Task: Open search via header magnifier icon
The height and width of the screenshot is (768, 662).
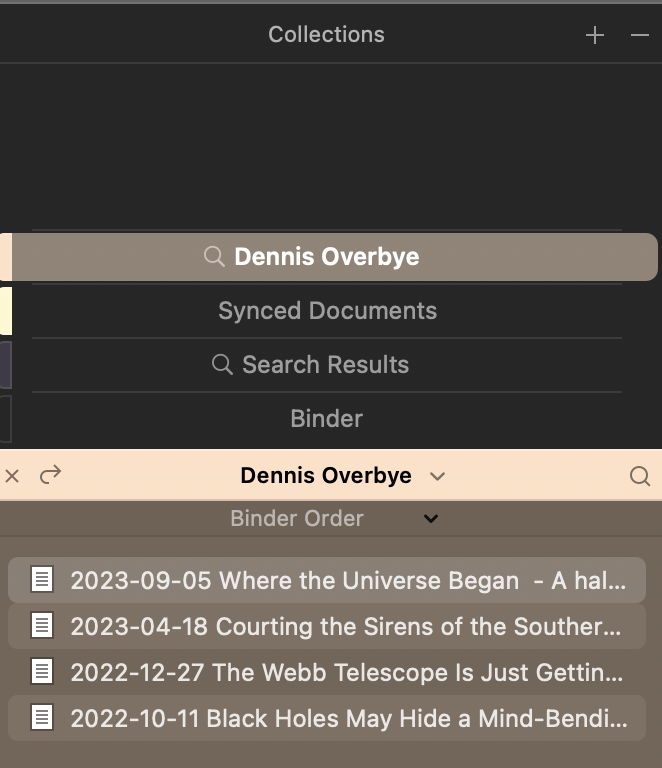Action: coord(639,476)
